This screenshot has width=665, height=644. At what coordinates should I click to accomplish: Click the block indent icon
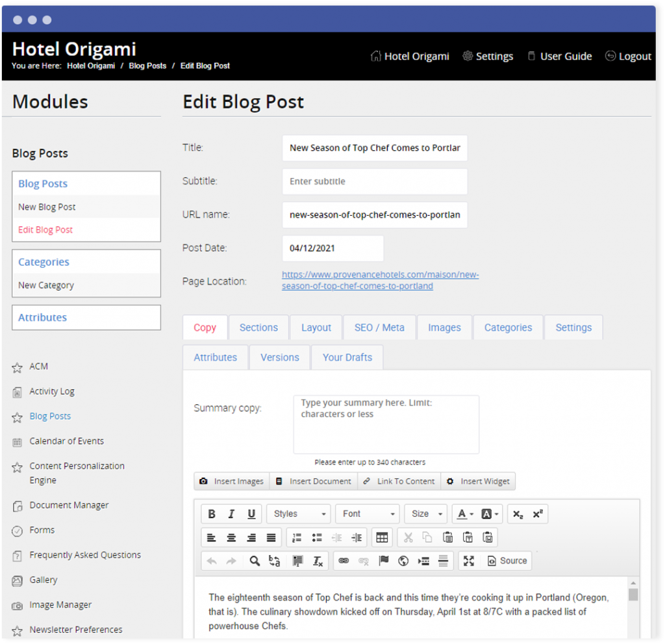[x=423, y=561]
